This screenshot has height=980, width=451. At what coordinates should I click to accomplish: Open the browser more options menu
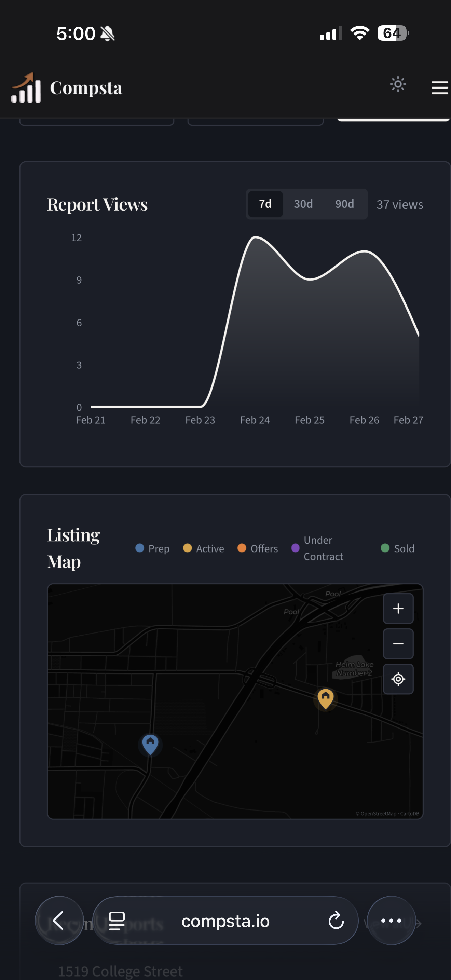point(391,920)
